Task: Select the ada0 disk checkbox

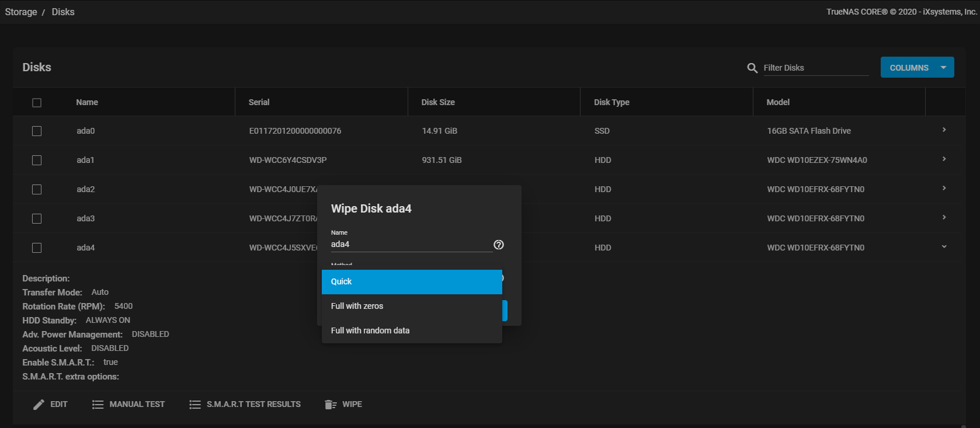Action: (x=37, y=131)
